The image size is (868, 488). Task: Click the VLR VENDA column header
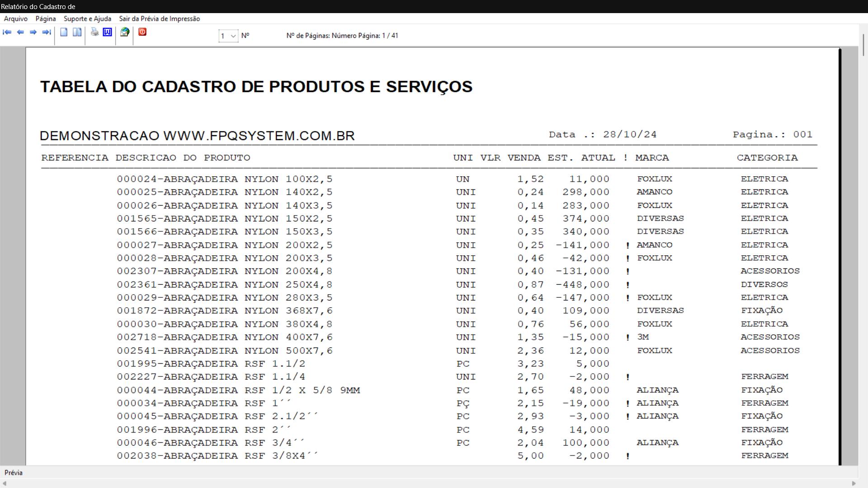[510, 158]
